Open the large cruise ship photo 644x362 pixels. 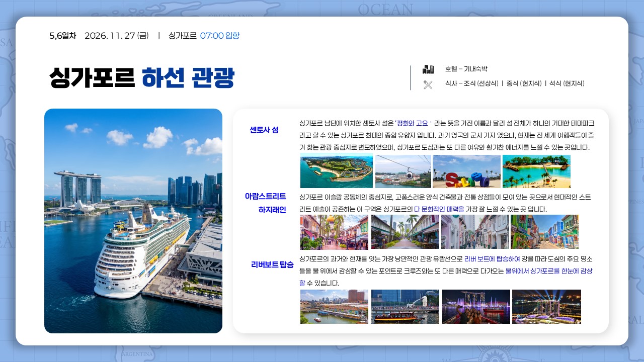(133, 221)
